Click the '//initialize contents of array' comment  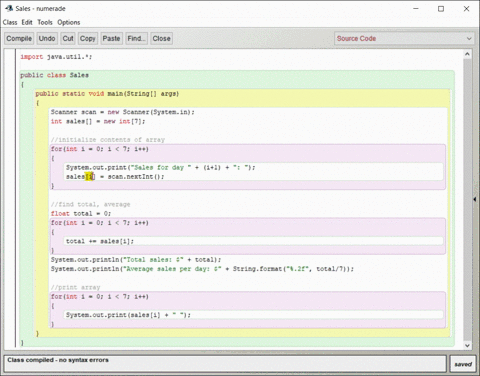(x=108, y=140)
